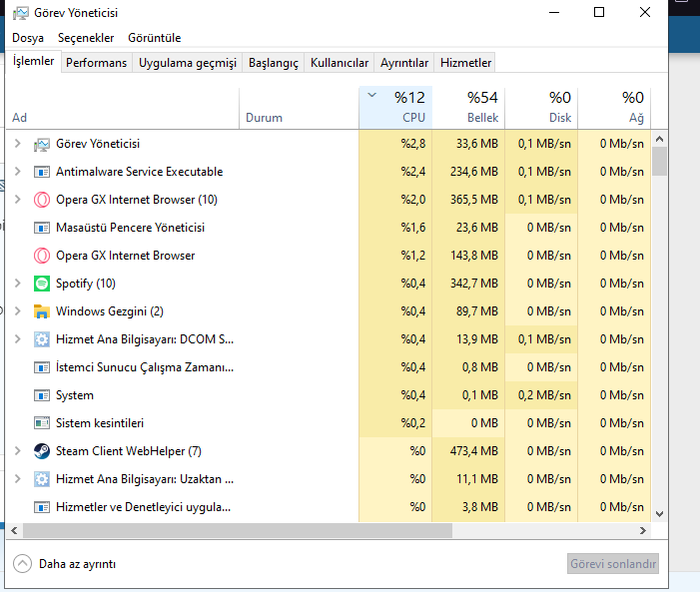This screenshot has width=700, height=592.
Task: Click the vertical scrollbar up arrow
Action: click(659, 139)
